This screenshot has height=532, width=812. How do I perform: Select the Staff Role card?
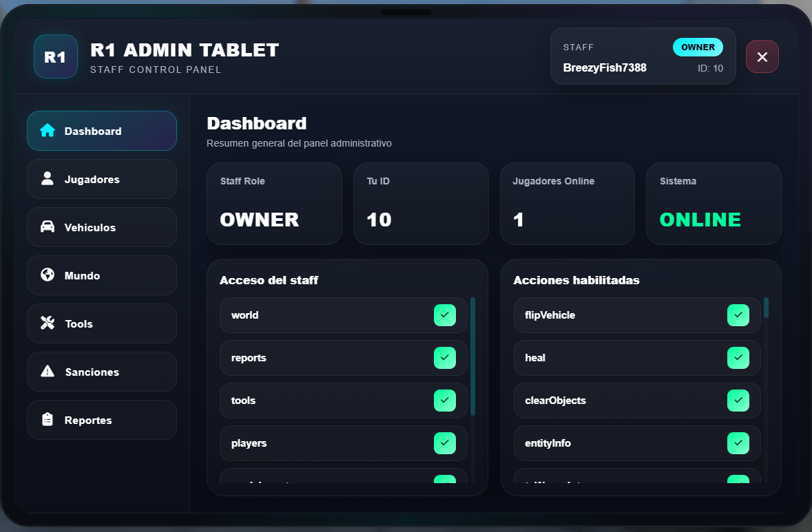click(275, 204)
